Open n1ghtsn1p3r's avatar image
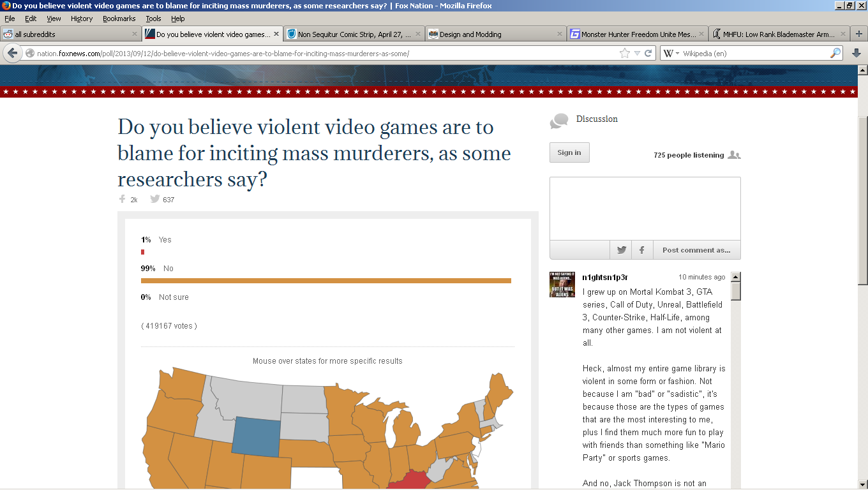Viewport: 868px width, 490px height. pyautogui.click(x=562, y=285)
